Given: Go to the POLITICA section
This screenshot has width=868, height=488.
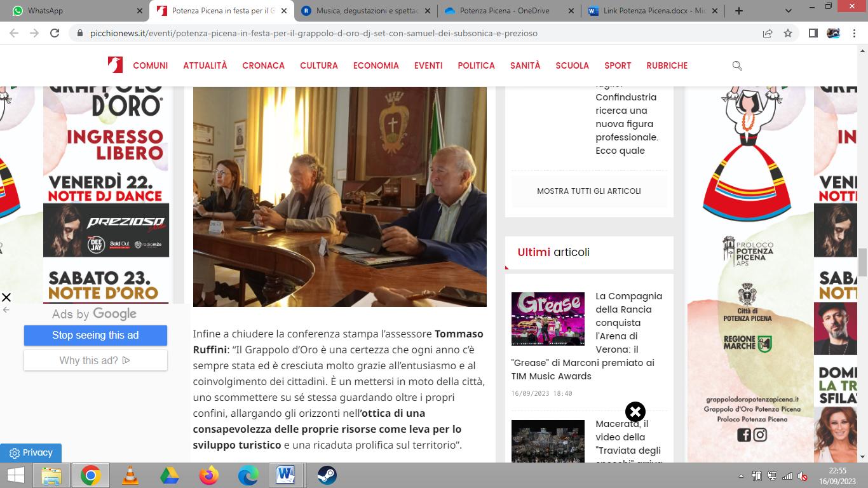Looking at the screenshot, I should [477, 65].
